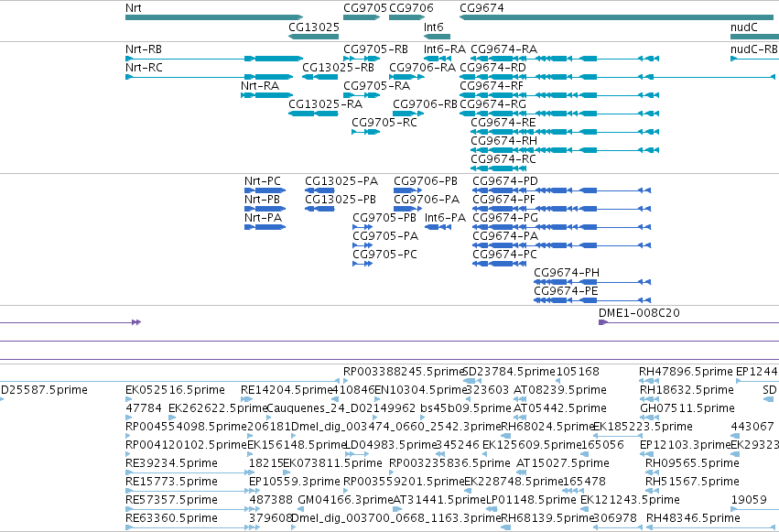Screen dimensions: 779x532
Task: Click the CG13025-RA transcript
Action: click(313, 114)
